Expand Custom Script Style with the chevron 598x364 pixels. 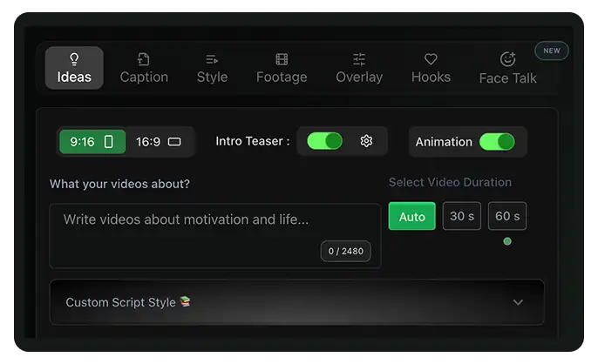(x=518, y=302)
